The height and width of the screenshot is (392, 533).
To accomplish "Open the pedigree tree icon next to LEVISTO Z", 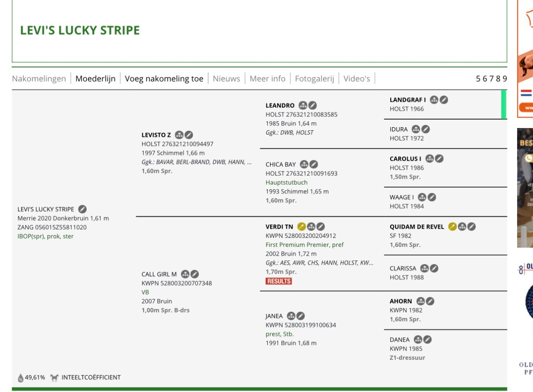I will (179, 135).
